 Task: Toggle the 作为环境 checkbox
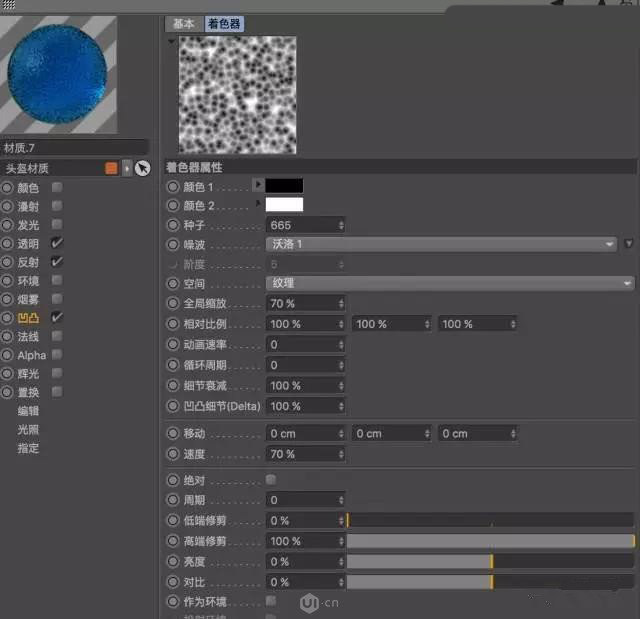pos(271,601)
